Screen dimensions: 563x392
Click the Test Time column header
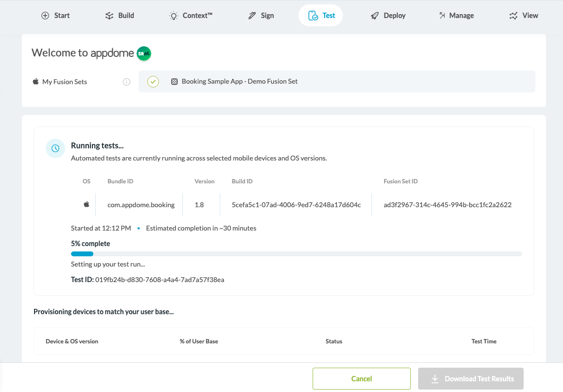484,341
